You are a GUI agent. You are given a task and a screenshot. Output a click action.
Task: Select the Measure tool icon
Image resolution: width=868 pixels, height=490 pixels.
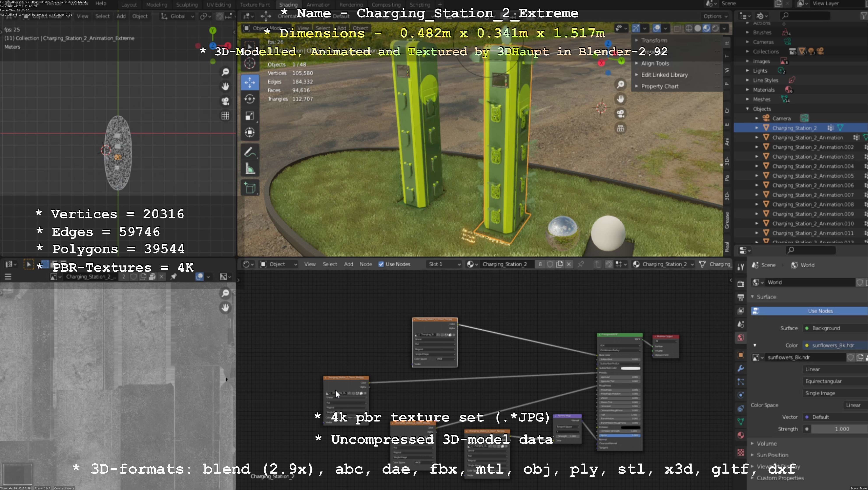(250, 169)
